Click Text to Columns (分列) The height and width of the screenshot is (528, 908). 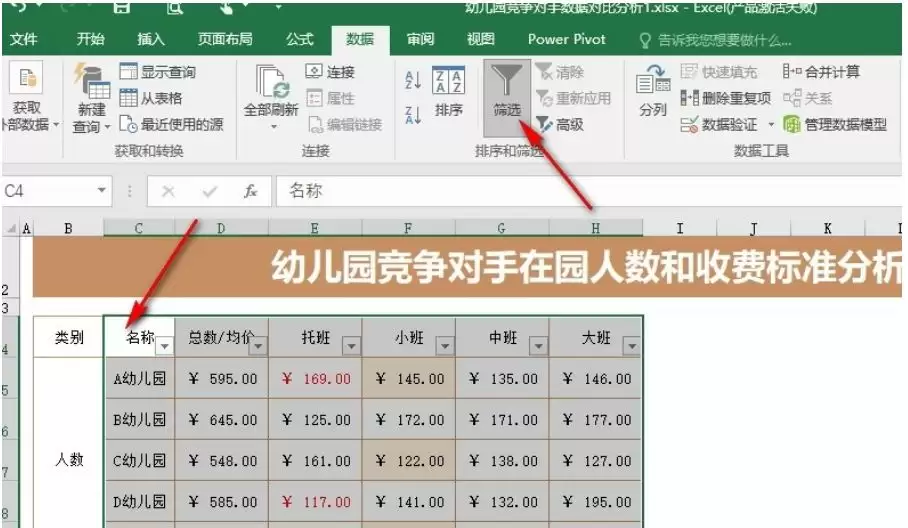[653, 91]
